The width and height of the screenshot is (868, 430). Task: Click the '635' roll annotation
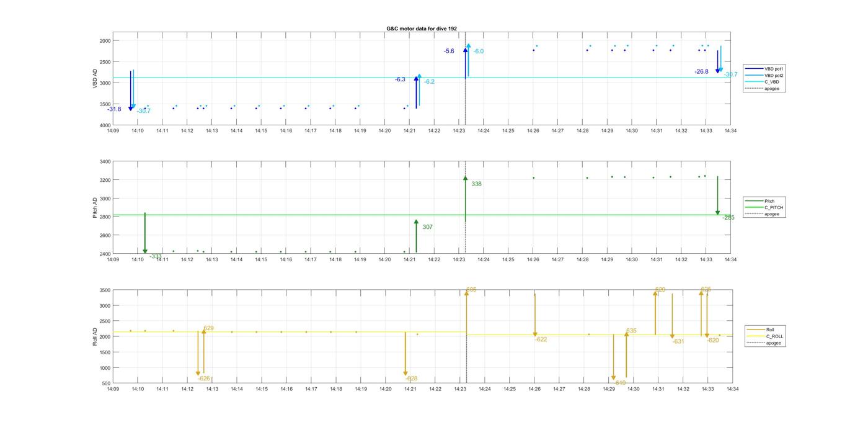[631, 331]
